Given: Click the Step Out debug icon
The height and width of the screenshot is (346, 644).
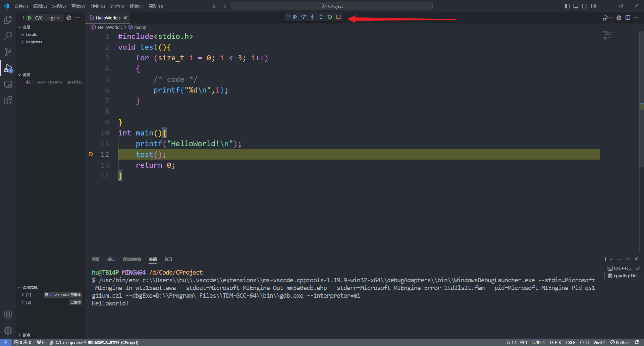Looking at the screenshot, I should 321,17.
